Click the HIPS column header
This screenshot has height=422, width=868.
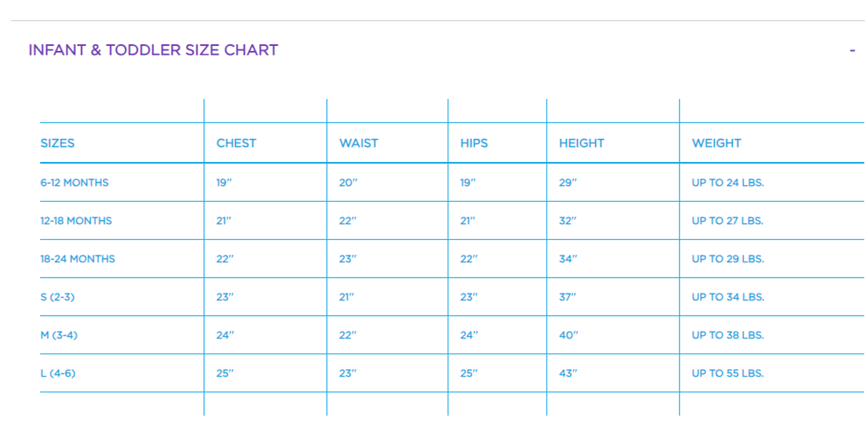click(474, 143)
